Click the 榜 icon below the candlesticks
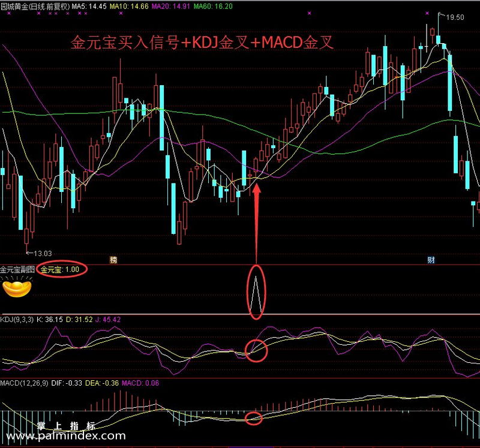Viewport: 480px width, 448px height. point(113,260)
